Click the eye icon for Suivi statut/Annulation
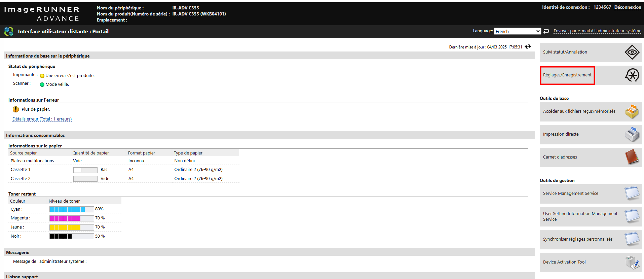The width and height of the screenshot is (644, 279). pyautogui.click(x=632, y=52)
